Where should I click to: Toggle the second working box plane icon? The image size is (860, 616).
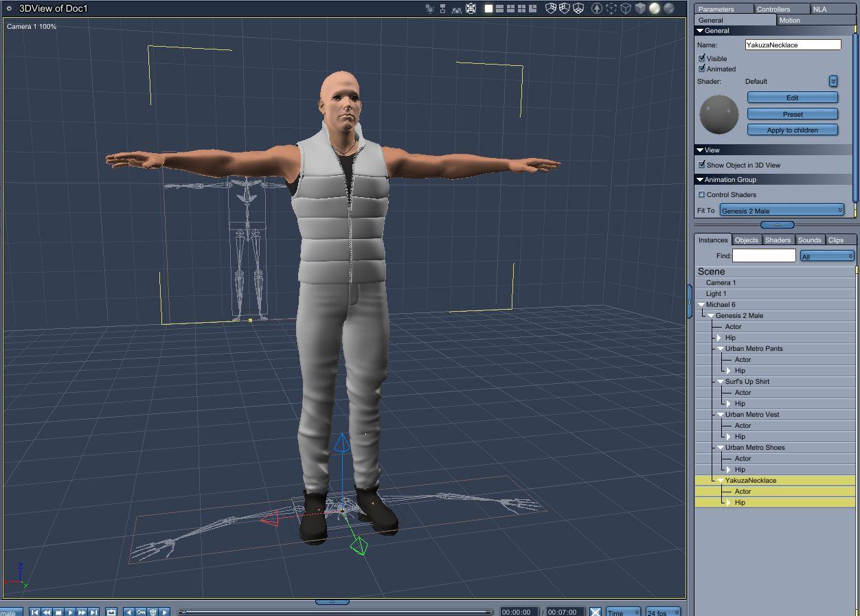coord(564,8)
